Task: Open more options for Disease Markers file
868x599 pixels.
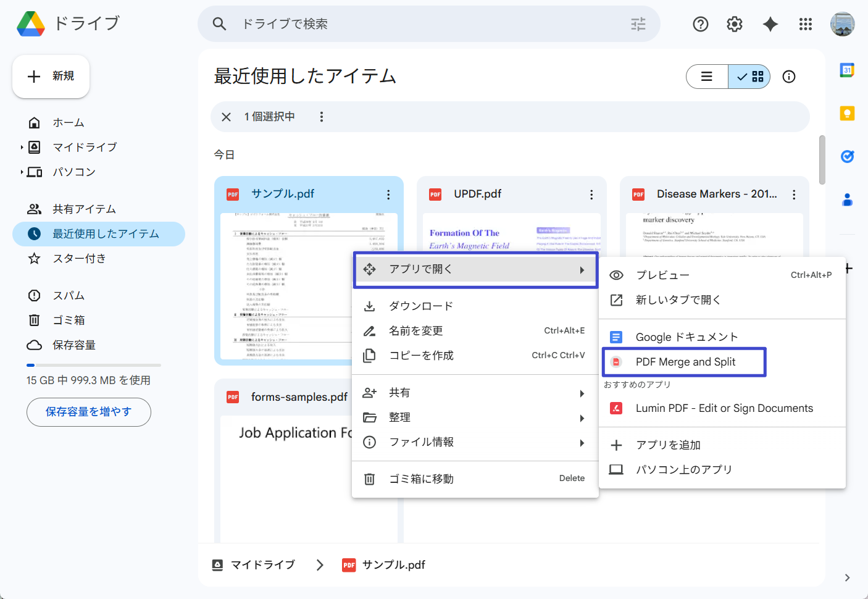Action: tap(794, 195)
